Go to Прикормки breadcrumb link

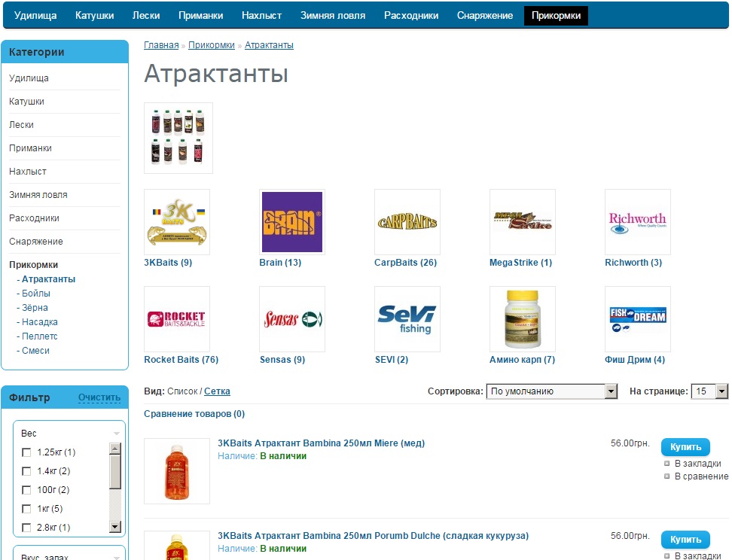click(212, 45)
